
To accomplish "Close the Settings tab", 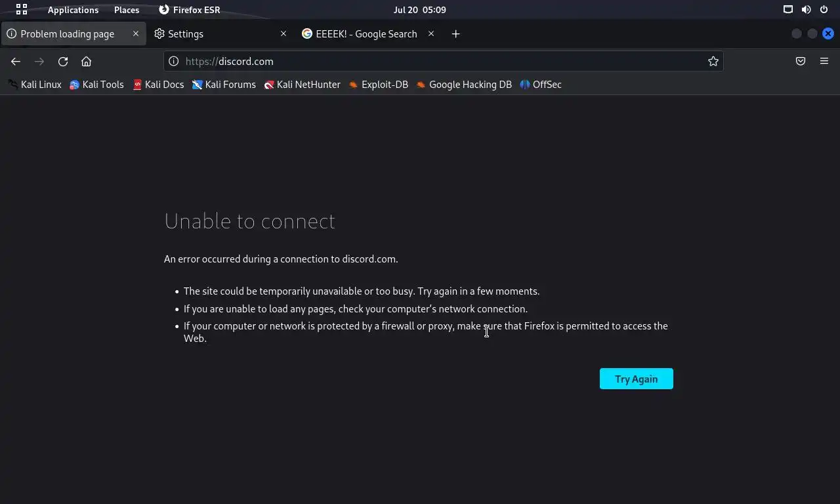I will [283, 33].
